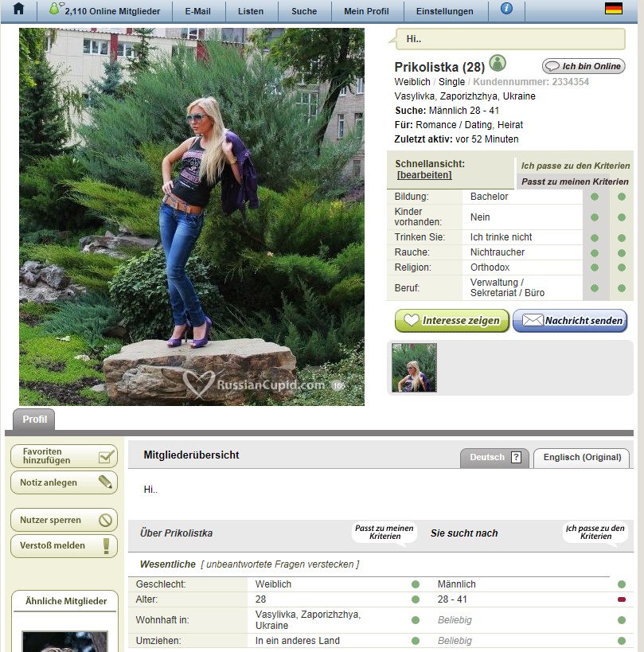The height and width of the screenshot is (652, 644).
Task: Open Mein Profil menu
Action: [x=366, y=11]
